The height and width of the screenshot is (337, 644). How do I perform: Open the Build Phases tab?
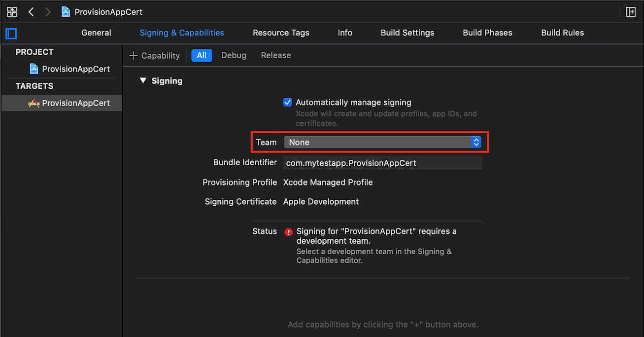(487, 33)
